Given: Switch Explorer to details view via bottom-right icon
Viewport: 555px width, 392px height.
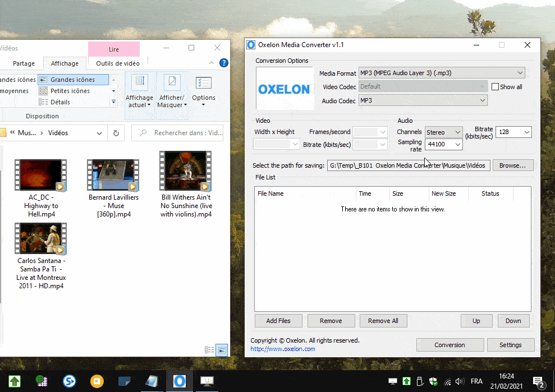Looking at the screenshot, I should (209, 350).
